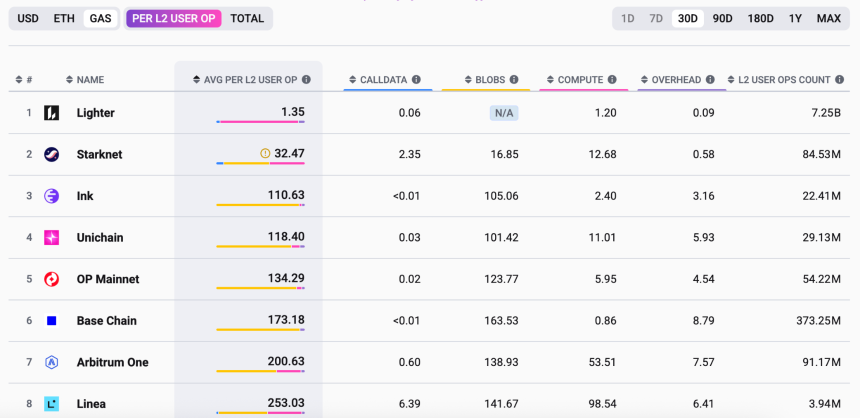Click the Starknet logo icon
Screen dimensions: 860x418
(52, 154)
